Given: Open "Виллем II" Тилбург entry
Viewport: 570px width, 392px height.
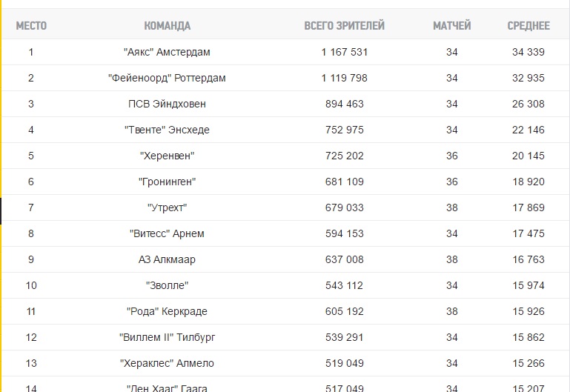Looking at the screenshot, I should [167, 337].
